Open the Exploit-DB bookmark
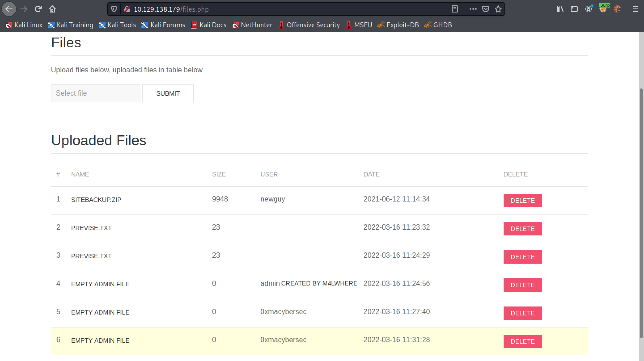This screenshot has height=361, width=644. point(398,25)
